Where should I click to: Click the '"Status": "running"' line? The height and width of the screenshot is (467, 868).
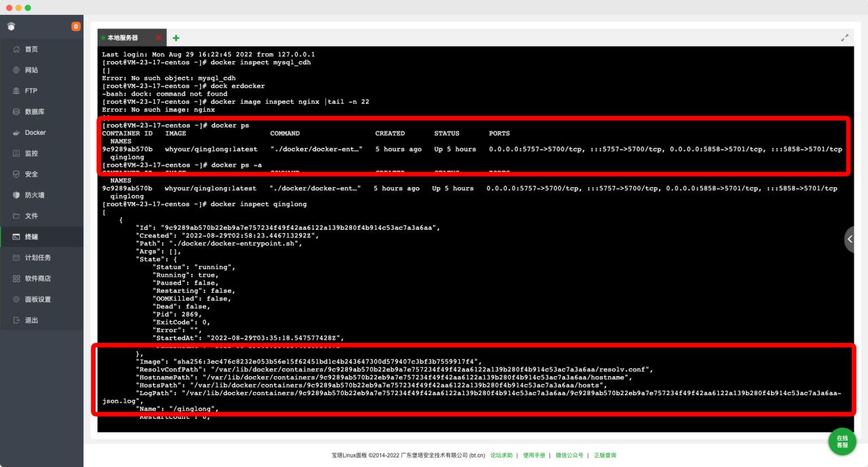coord(195,267)
